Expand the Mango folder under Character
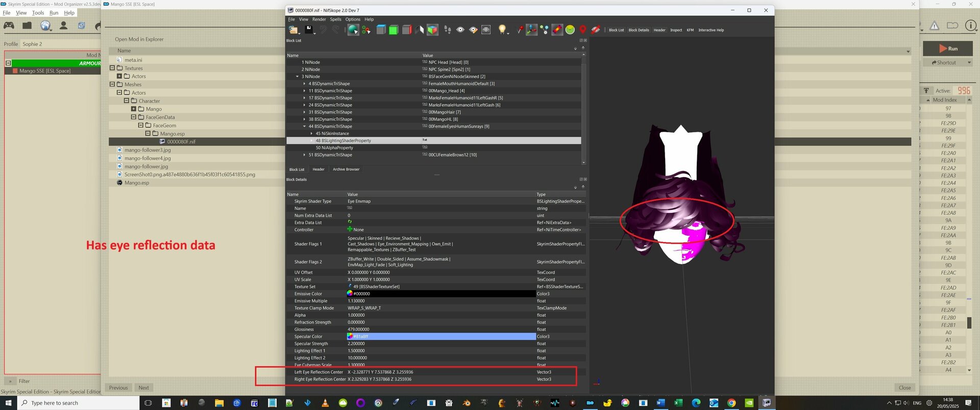Viewport: 980px width, 410px height. [x=134, y=109]
